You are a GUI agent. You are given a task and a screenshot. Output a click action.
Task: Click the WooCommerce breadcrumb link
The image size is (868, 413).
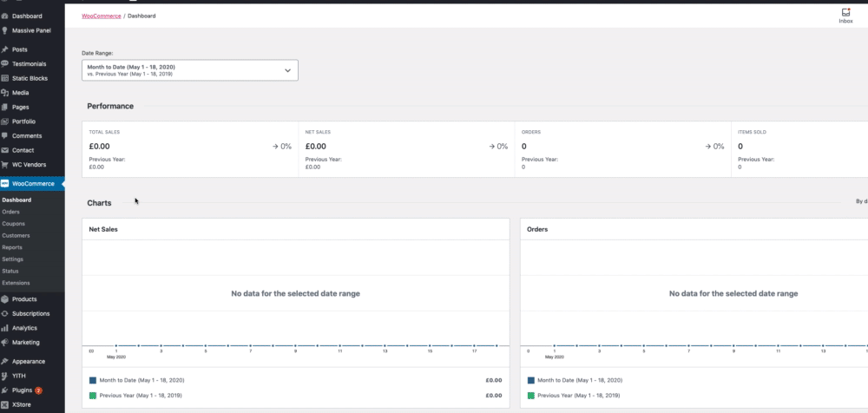coord(102,16)
